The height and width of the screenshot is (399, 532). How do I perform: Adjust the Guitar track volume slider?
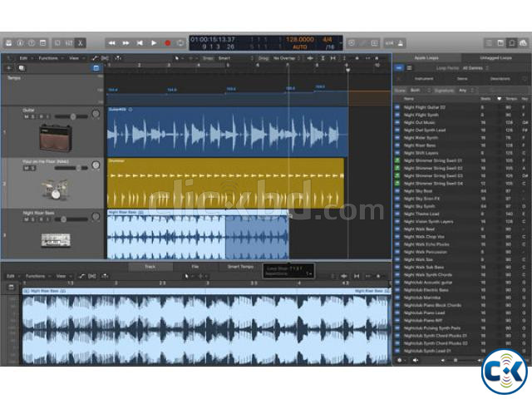click(71, 116)
